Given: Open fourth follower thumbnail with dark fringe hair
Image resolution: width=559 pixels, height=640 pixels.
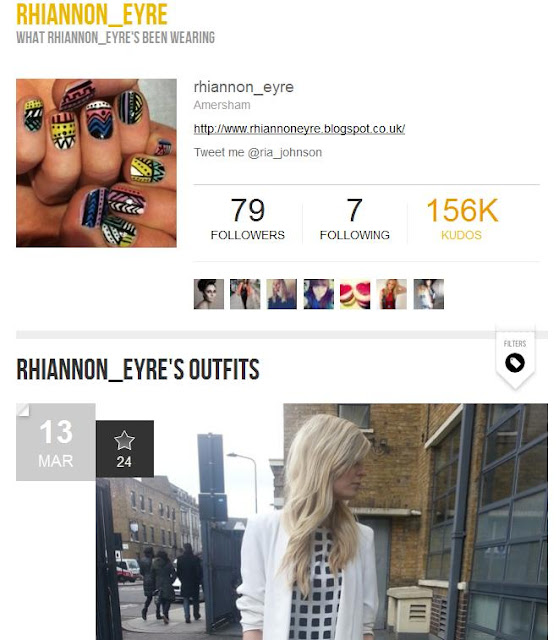Looking at the screenshot, I should (319, 294).
